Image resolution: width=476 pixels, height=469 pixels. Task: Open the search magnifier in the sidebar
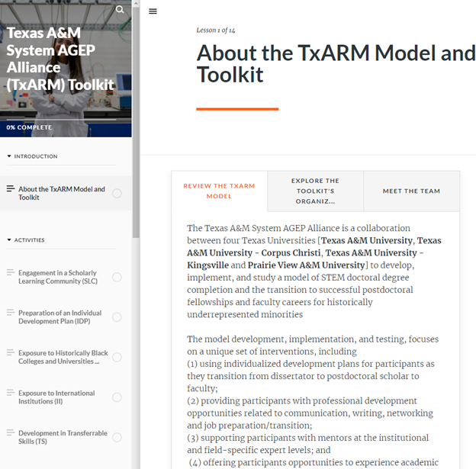point(120,9)
